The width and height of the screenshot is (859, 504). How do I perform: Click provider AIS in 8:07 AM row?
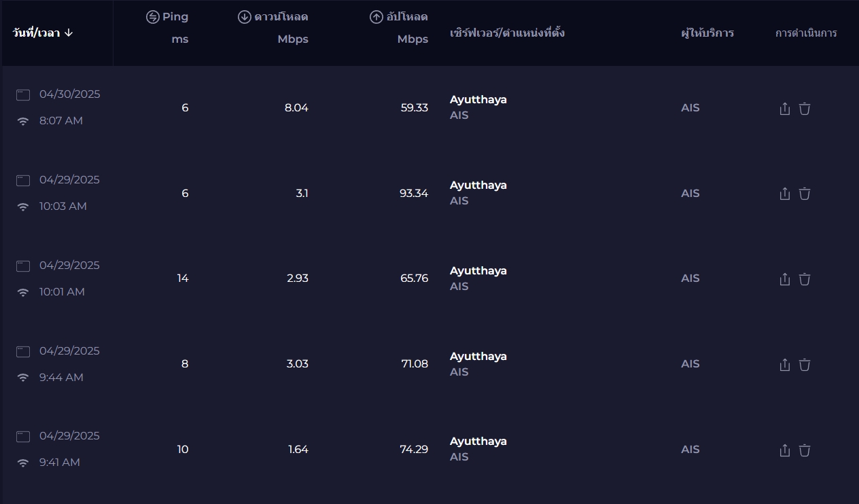[x=690, y=108]
